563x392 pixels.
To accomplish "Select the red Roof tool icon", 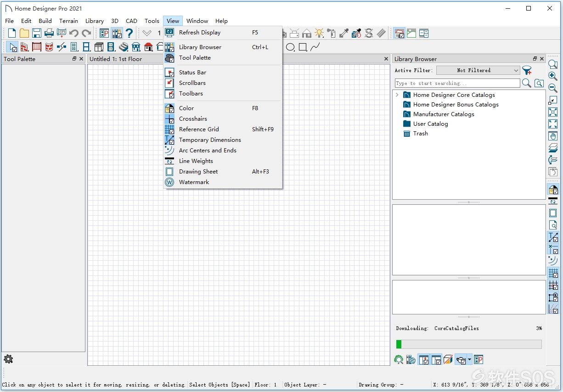I will (x=148, y=47).
